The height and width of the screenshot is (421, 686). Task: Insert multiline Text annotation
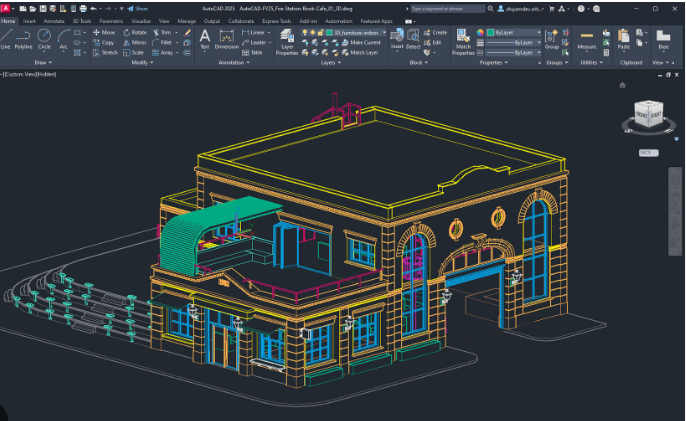pos(205,40)
